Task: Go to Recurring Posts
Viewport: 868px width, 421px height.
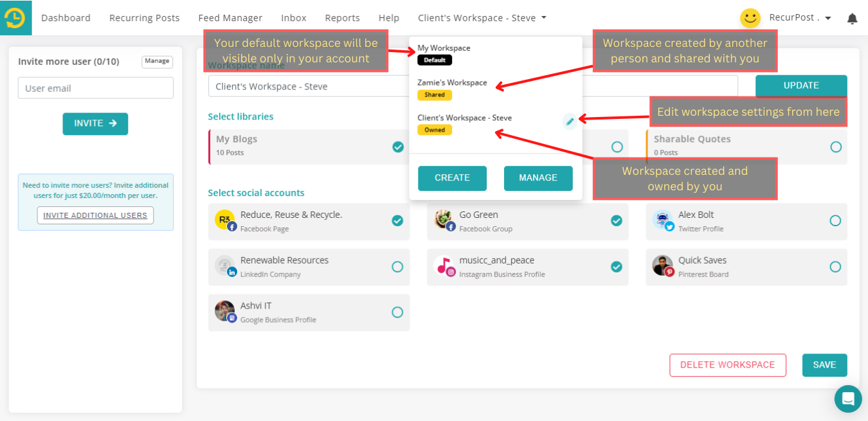Action: [x=145, y=18]
